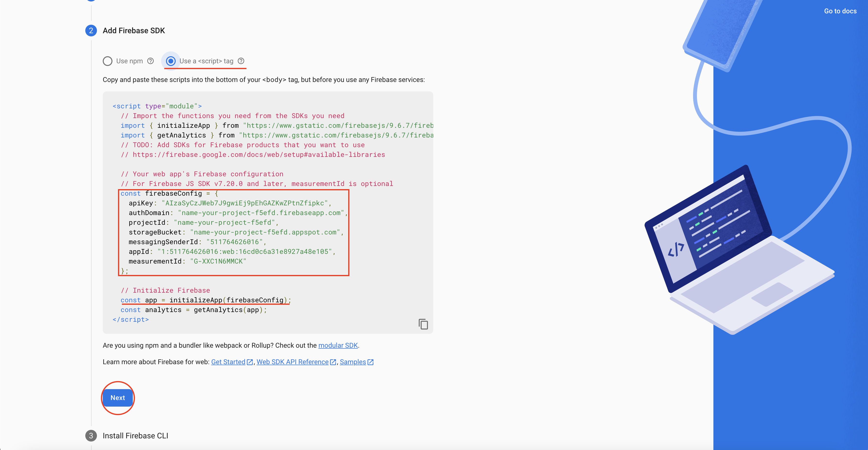Screen dimensions: 868x450
Task: Click the storageBucket line in code
Action: [x=236, y=232]
